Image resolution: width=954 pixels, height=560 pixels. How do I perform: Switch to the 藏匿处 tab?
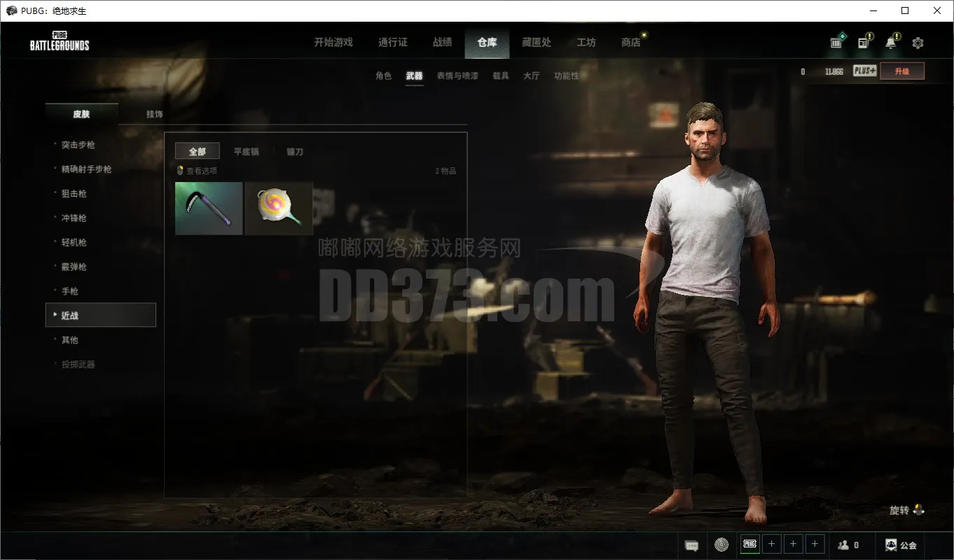click(537, 43)
